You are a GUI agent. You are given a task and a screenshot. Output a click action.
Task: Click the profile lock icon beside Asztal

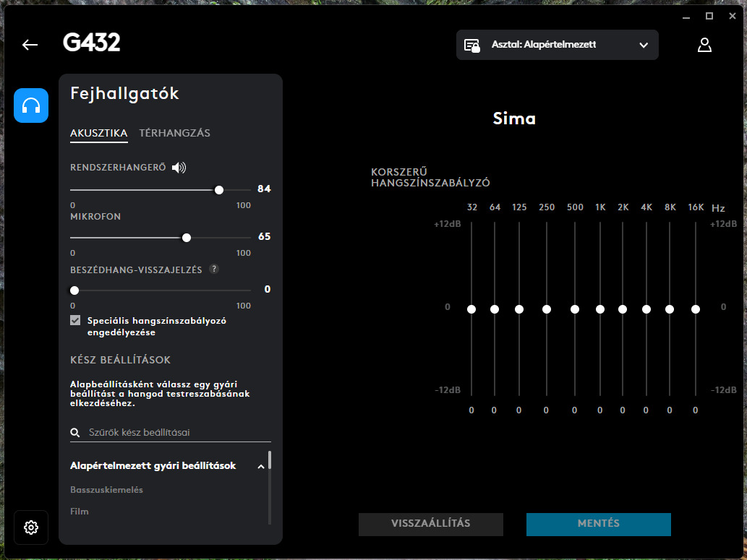pyautogui.click(x=471, y=46)
